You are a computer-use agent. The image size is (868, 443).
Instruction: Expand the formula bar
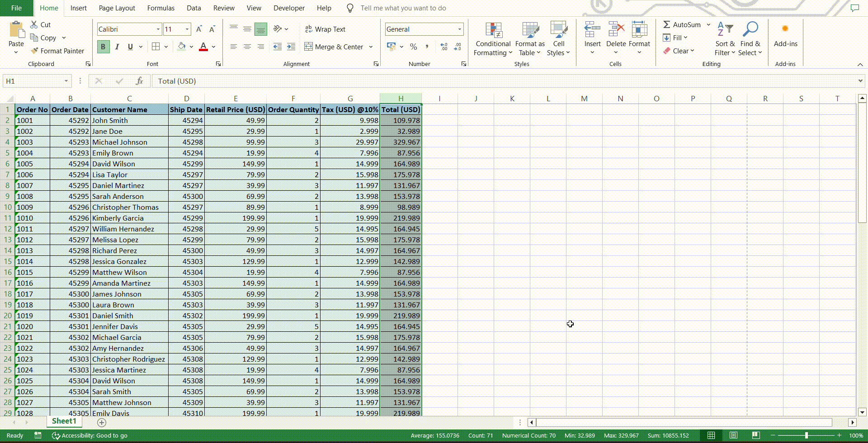(x=860, y=81)
